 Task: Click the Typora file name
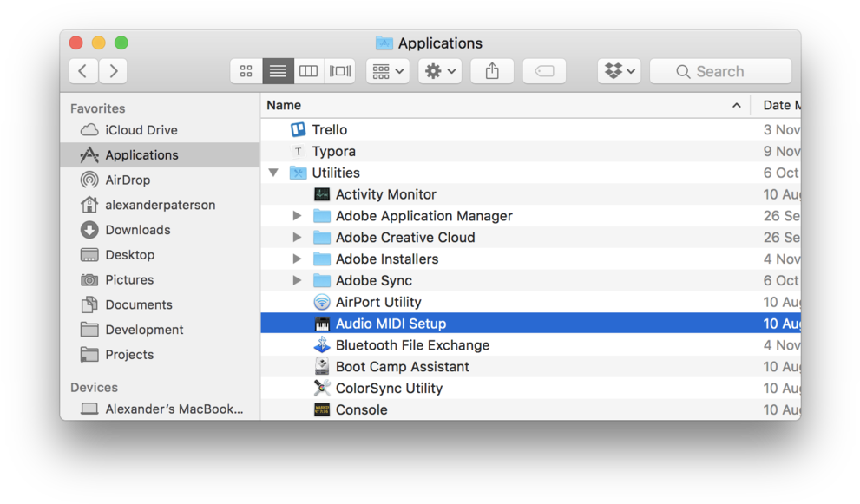coord(333,151)
